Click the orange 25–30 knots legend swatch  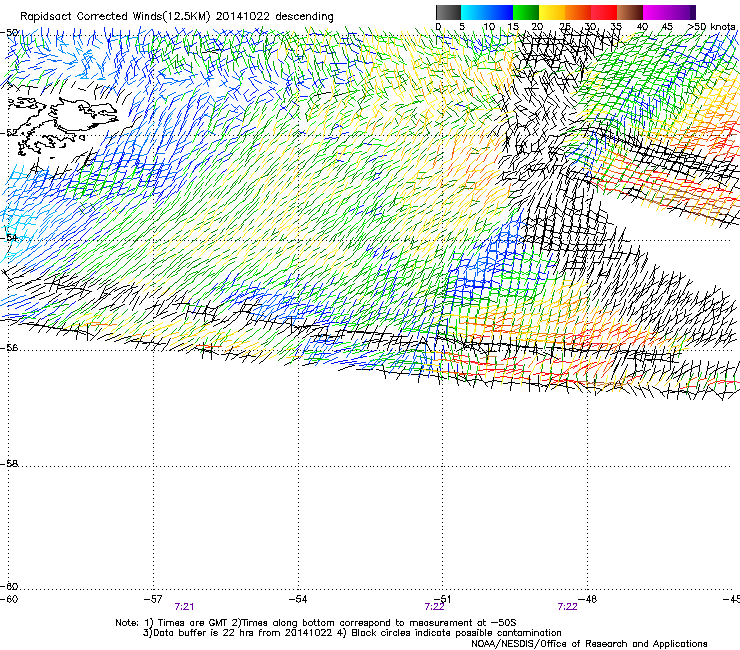tap(578, 12)
